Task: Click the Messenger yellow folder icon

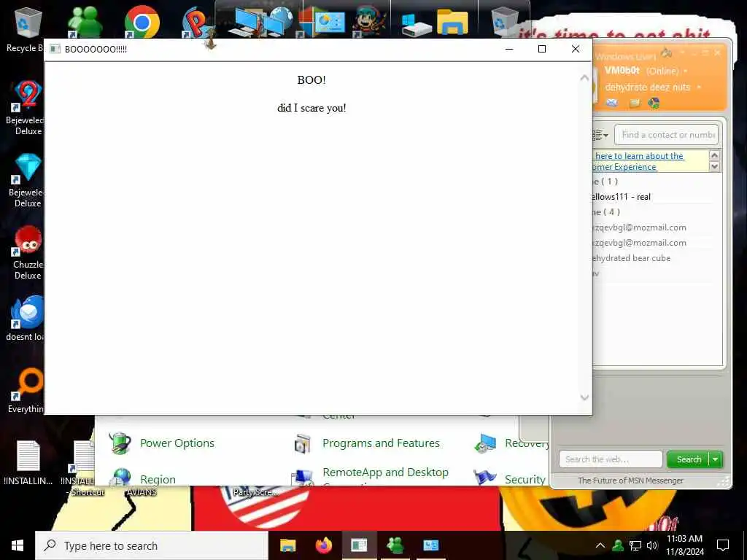Action: tap(635, 103)
